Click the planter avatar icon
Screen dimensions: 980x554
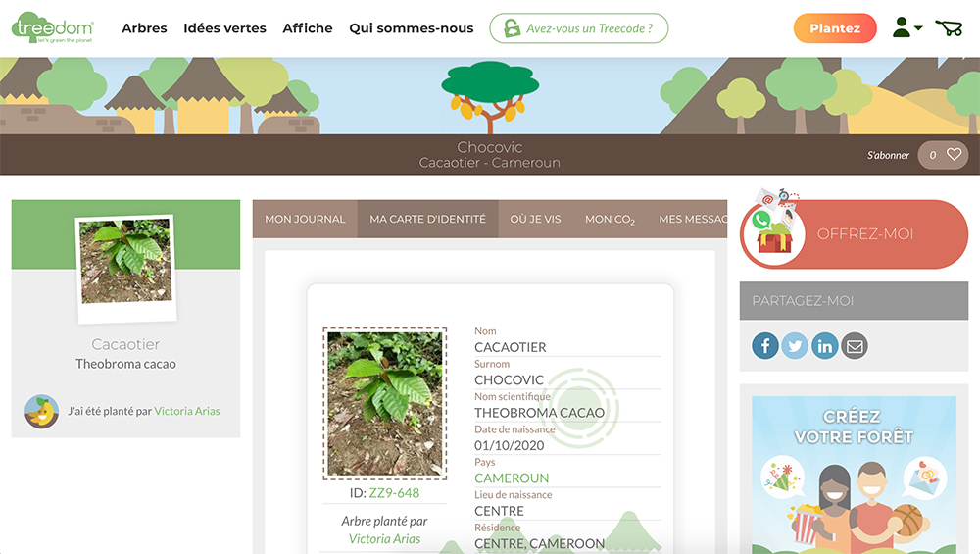(x=41, y=412)
